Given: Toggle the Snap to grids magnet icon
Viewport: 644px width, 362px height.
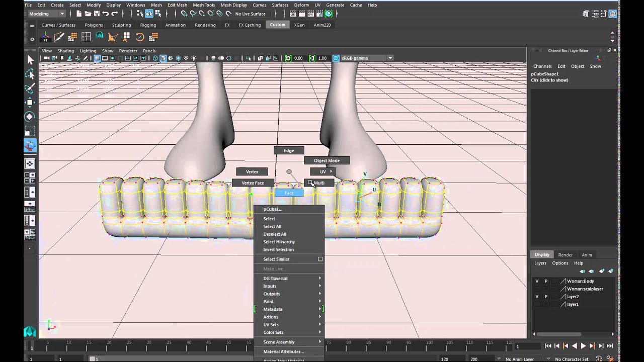Looking at the screenshot, I should click(x=184, y=14).
